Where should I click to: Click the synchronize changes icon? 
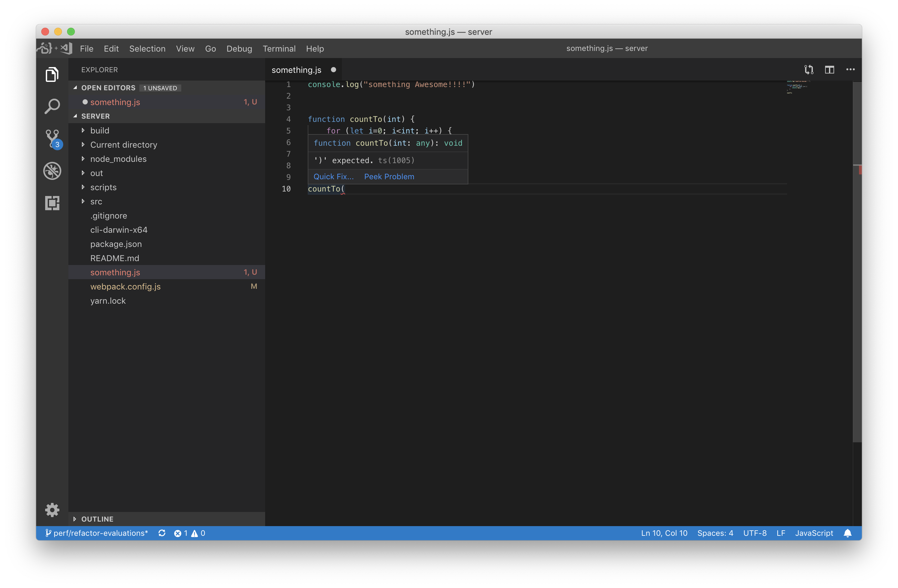pos(162,533)
